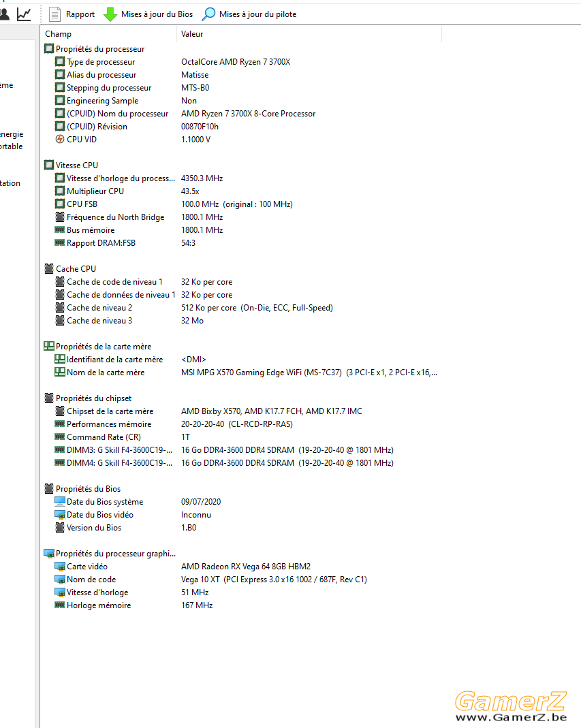Open Mises à jour du pilote
581x728 pixels.
249,14
